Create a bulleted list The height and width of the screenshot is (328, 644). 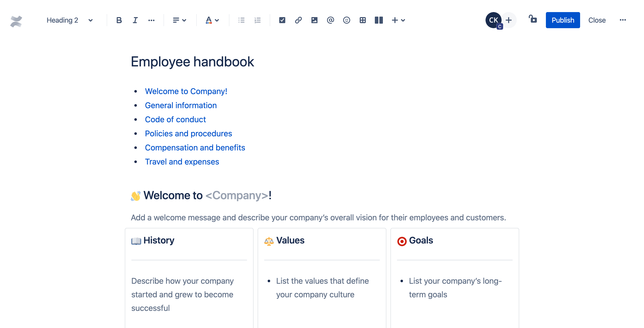(241, 20)
